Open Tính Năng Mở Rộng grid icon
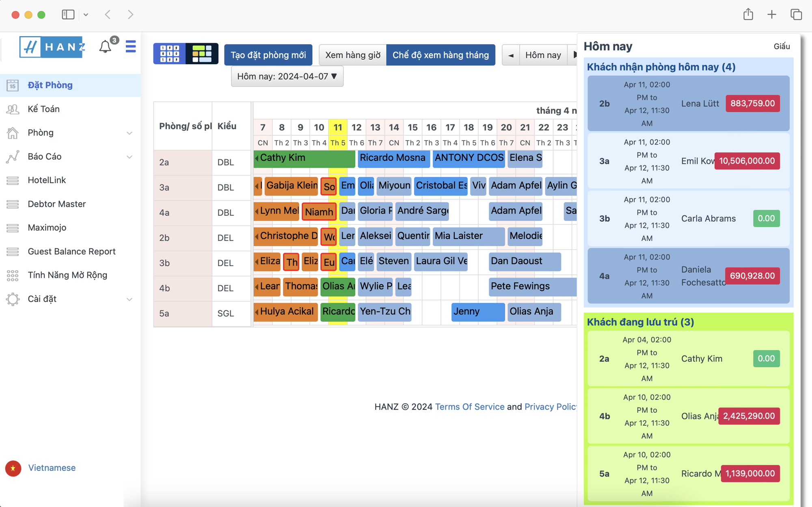 (x=13, y=275)
